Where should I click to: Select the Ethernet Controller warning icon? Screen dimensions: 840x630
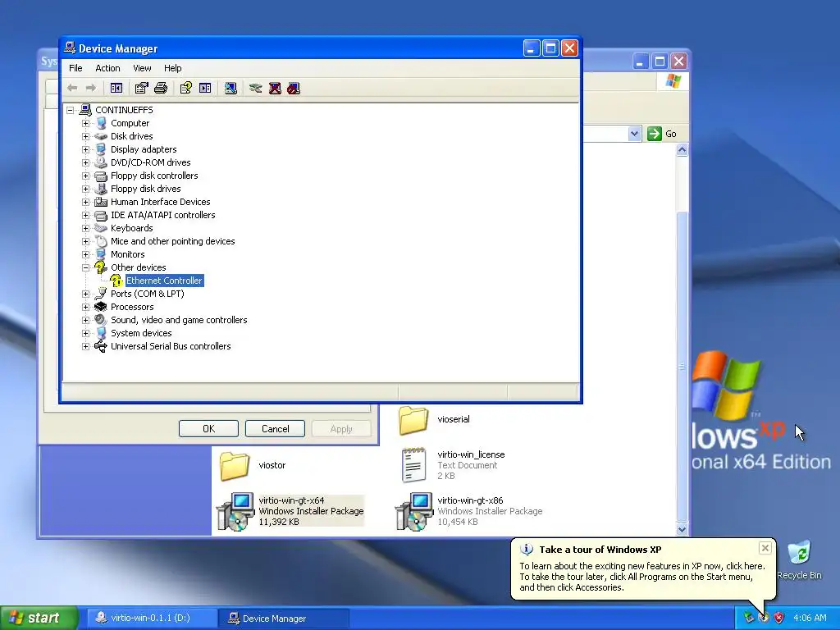(116, 281)
